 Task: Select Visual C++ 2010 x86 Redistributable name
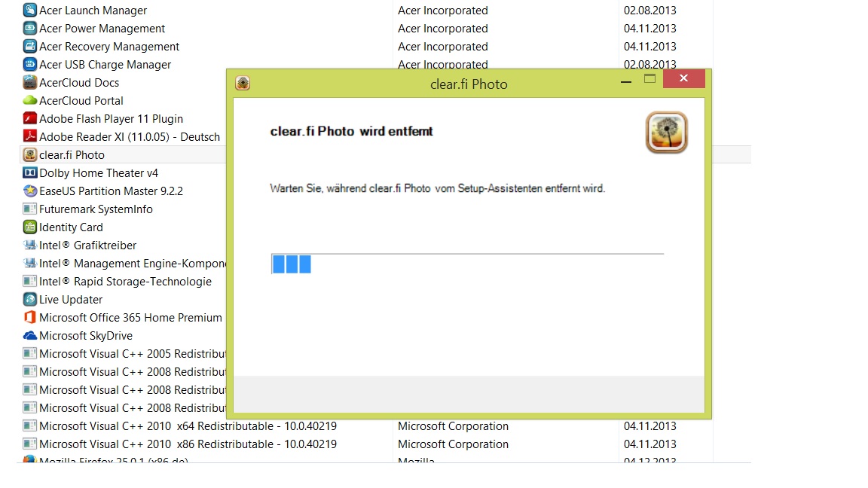188,444
